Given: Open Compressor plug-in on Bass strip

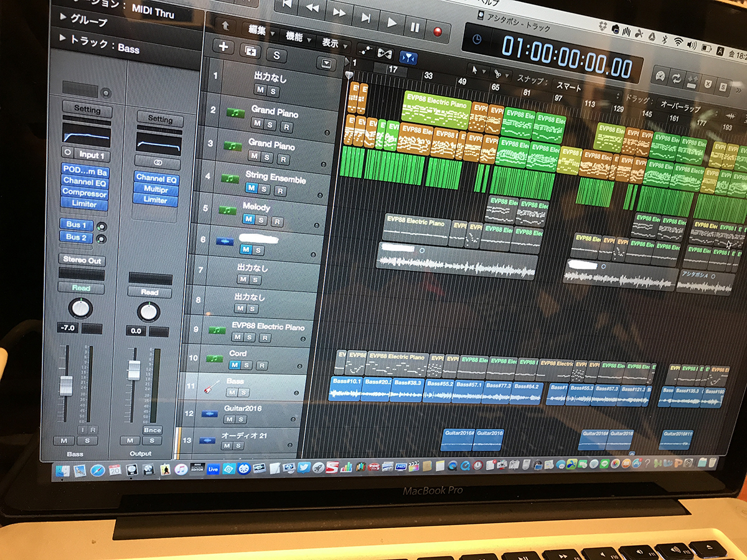Looking at the screenshot, I should click(85, 194).
